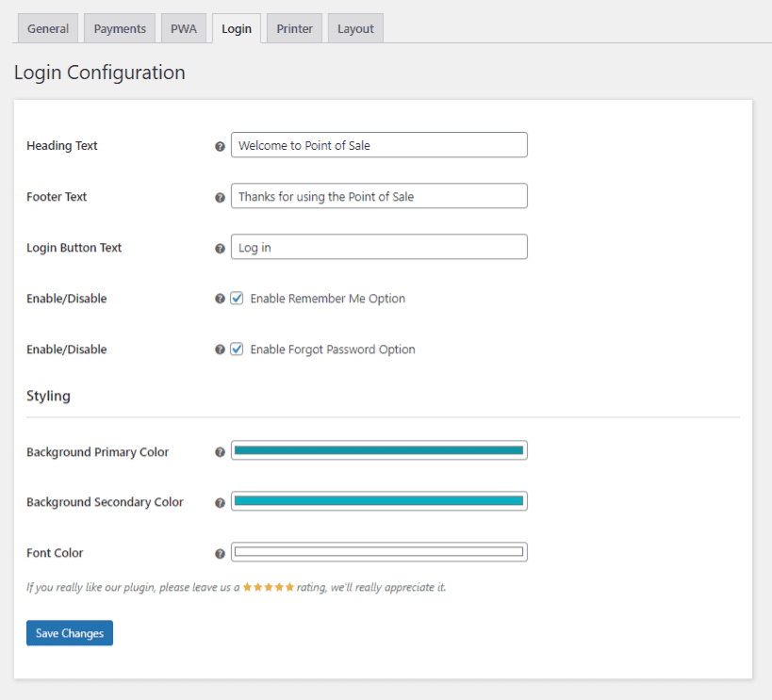The width and height of the screenshot is (772, 700).
Task: Click the Heading Text help icon
Action: [220, 146]
